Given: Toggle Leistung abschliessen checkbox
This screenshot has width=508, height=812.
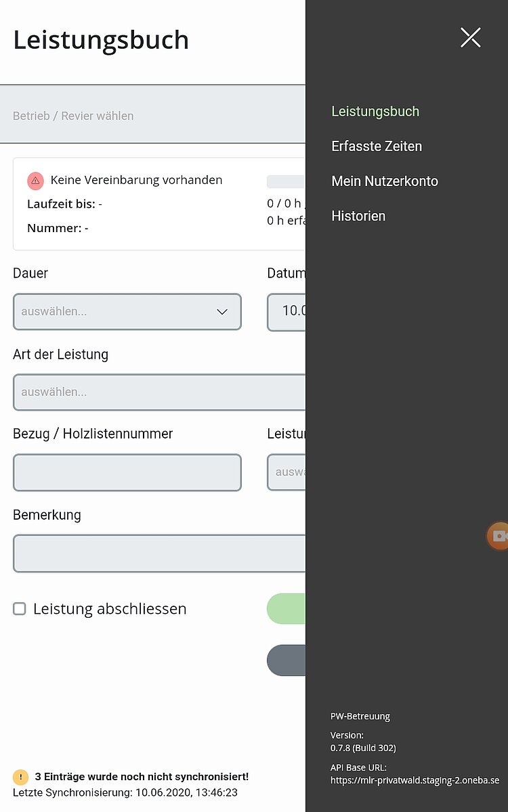Looking at the screenshot, I should click(20, 609).
